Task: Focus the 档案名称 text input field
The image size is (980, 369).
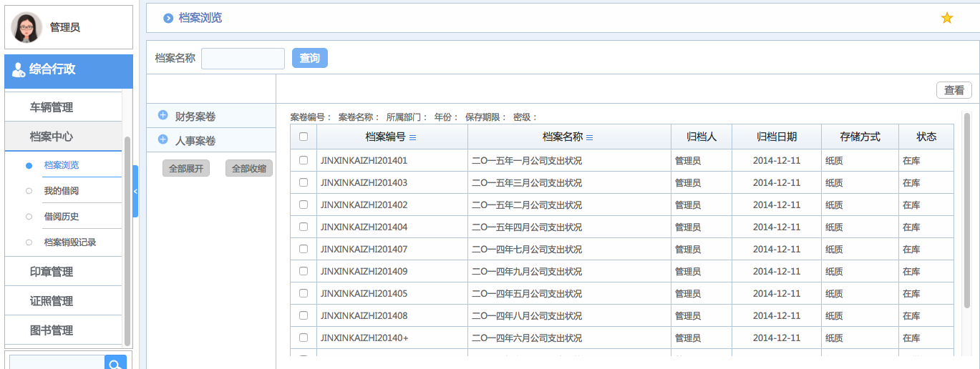Action: [243, 59]
